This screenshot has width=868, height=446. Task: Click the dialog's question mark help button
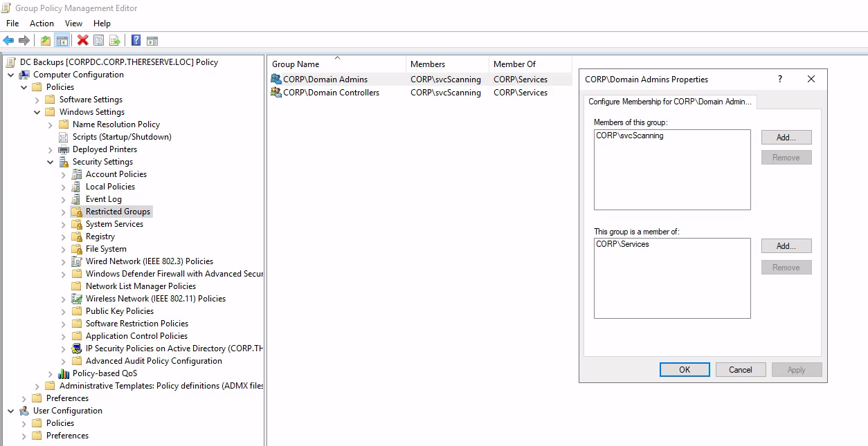[x=780, y=80]
